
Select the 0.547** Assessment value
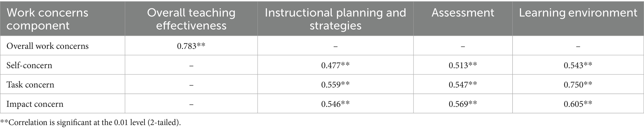coord(463,84)
